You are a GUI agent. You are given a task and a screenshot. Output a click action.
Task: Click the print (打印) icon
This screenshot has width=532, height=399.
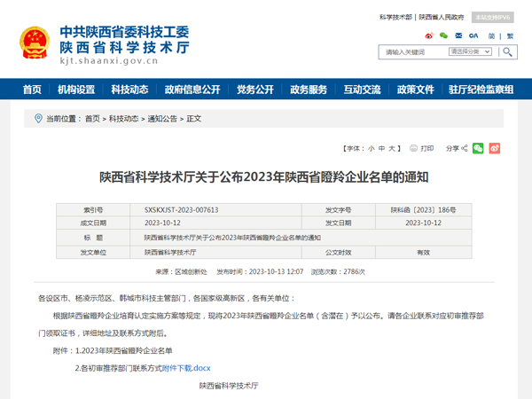(x=414, y=148)
